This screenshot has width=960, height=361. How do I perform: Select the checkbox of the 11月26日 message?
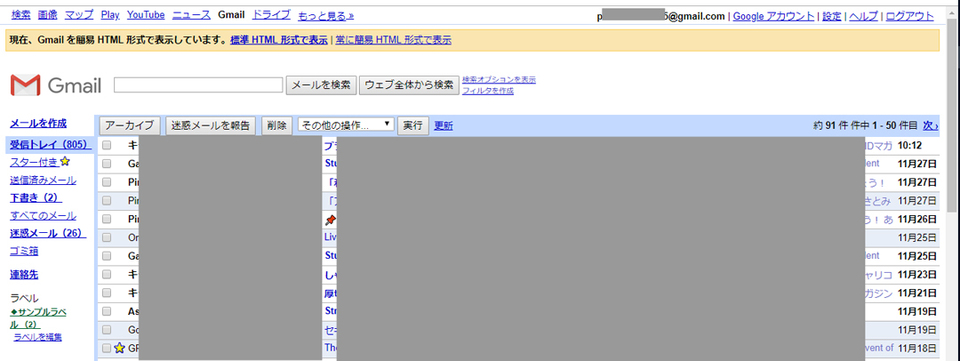107,219
